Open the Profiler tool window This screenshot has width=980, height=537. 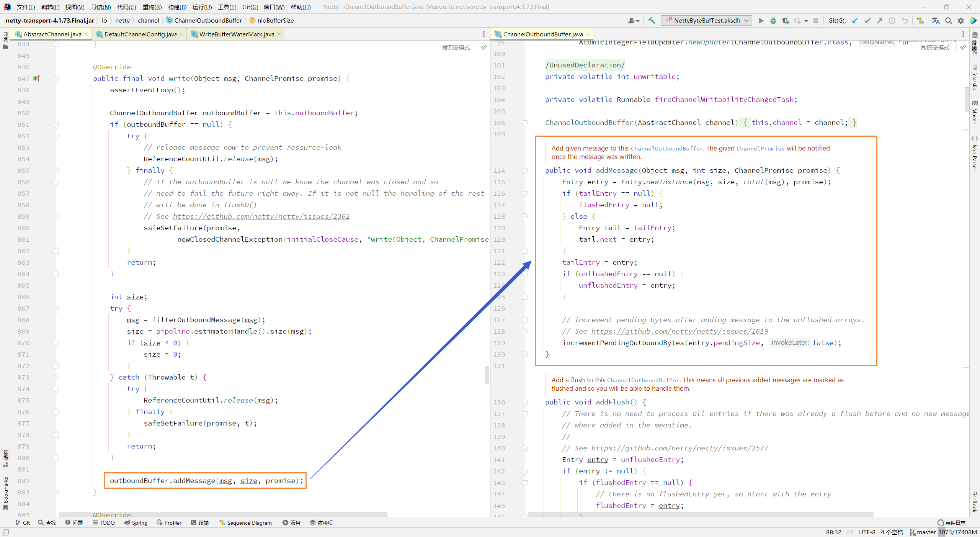point(169,523)
